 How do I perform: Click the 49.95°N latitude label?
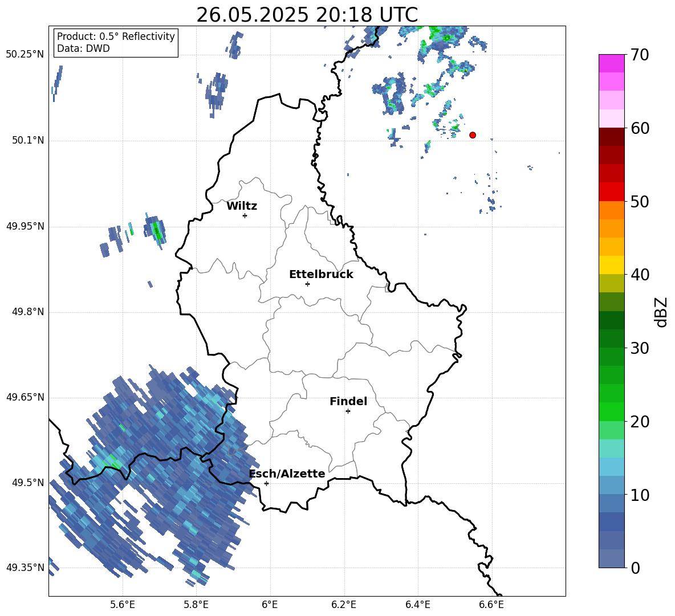point(25,226)
